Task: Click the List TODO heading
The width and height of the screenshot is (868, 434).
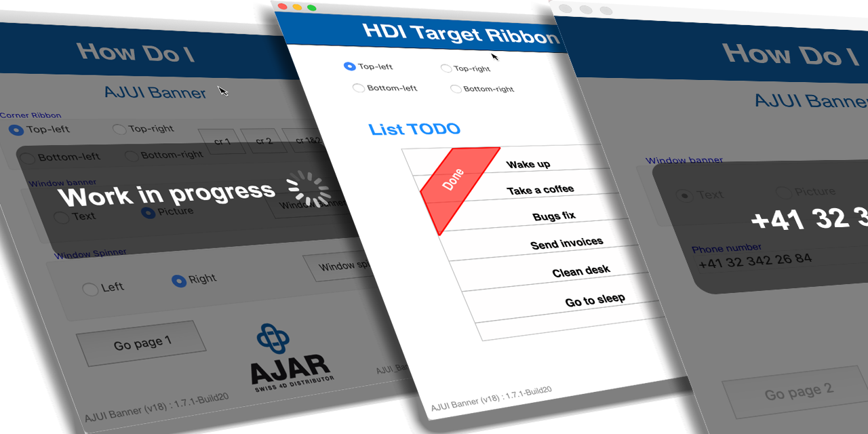Action: 414,129
